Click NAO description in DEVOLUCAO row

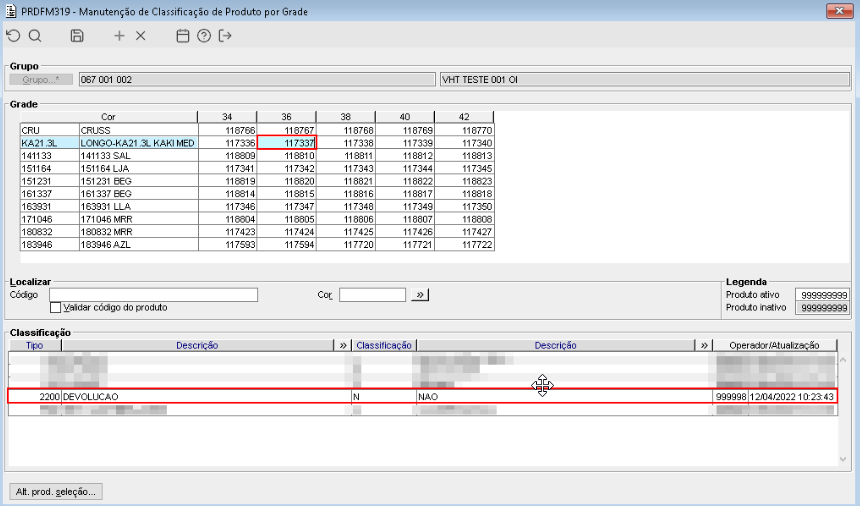pos(564,396)
